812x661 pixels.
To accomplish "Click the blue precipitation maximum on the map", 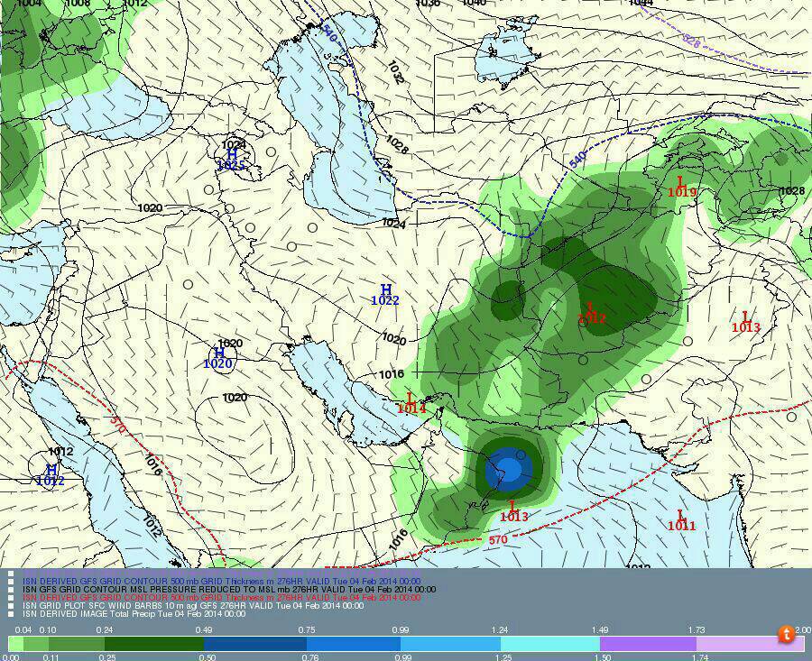I will coord(505,470).
